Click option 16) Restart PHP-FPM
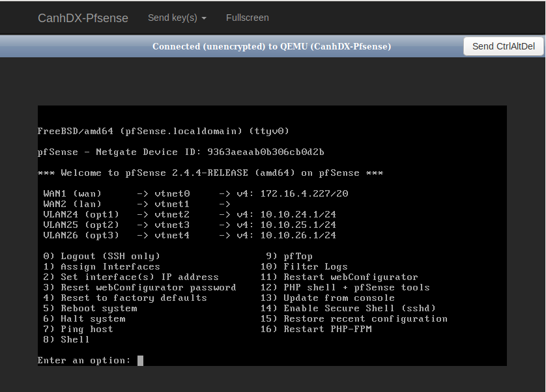This screenshot has width=546, height=392. (x=316, y=329)
